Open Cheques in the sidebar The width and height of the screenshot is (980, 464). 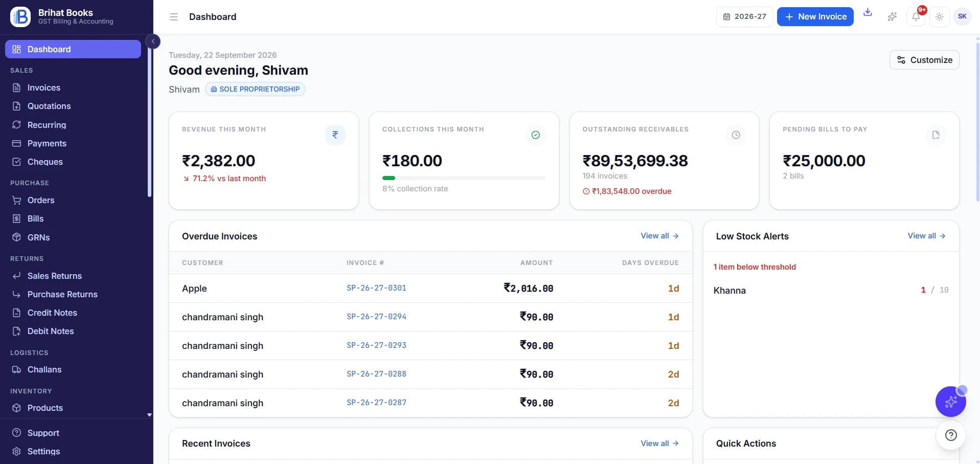click(73, 162)
